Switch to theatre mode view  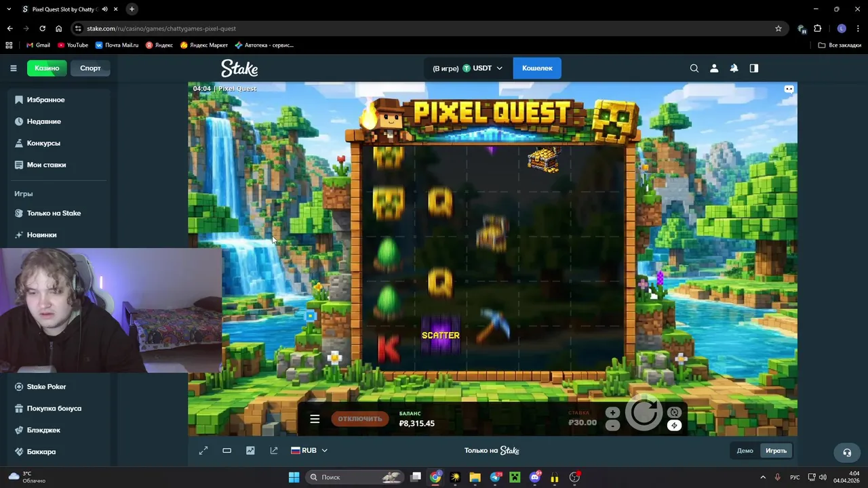pyautogui.click(x=227, y=451)
